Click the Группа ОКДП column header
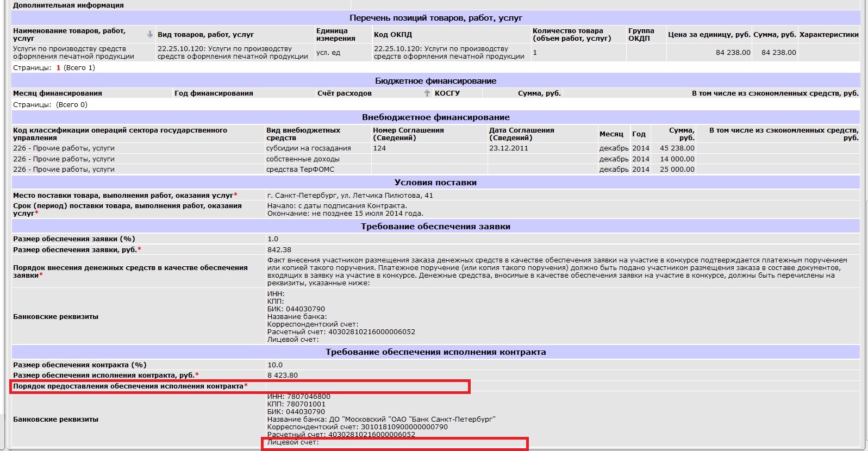The width and height of the screenshot is (868, 451). (641, 34)
